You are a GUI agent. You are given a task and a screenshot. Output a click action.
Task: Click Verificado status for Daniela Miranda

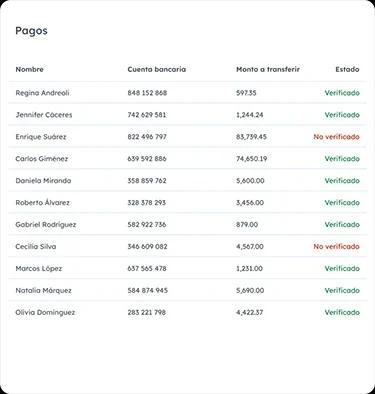(x=342, y=181)
